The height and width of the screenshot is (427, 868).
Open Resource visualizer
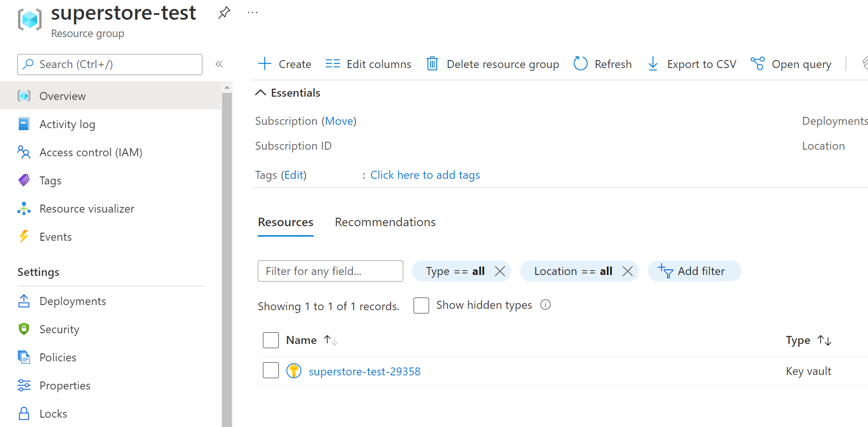[x=87, y=209]
